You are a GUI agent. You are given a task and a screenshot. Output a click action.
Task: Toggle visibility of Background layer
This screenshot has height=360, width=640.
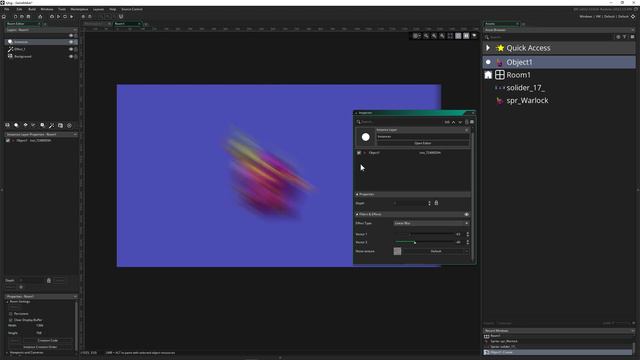coord(71,56)
